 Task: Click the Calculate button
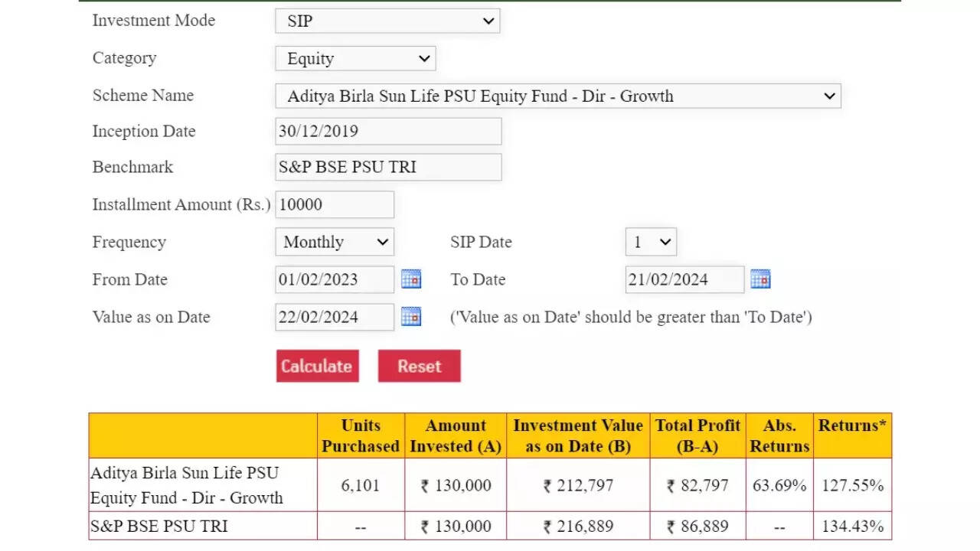pos(317,366)
